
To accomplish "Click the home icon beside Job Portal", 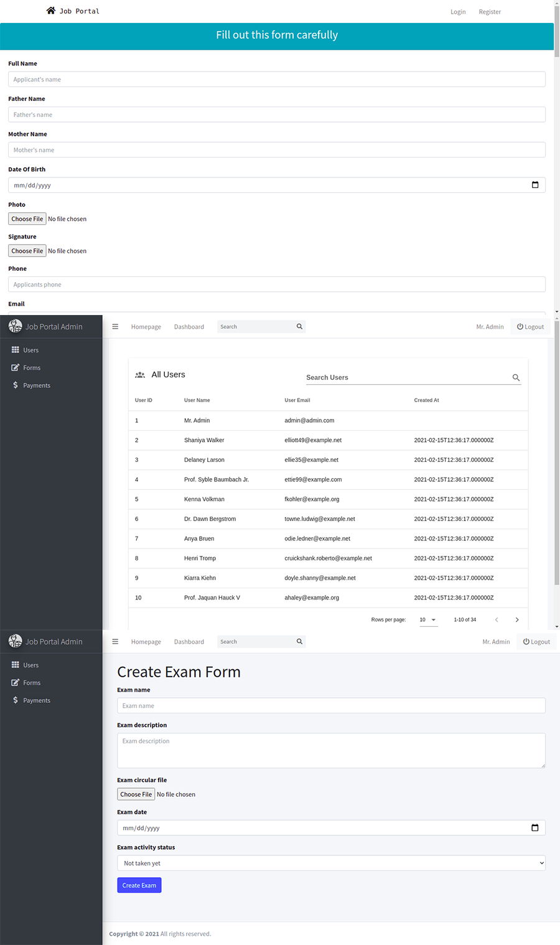I will point(51,11).
